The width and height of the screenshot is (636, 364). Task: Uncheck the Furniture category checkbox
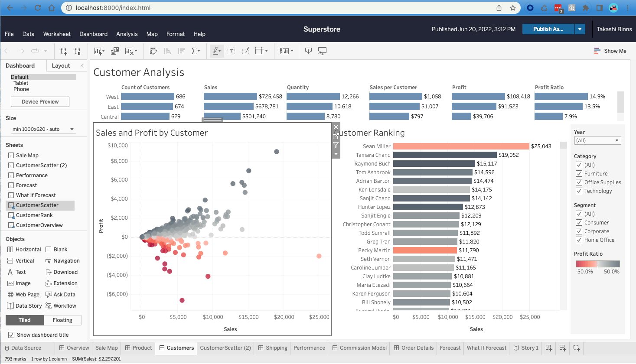pyautogui.click(x=579, y=174)
